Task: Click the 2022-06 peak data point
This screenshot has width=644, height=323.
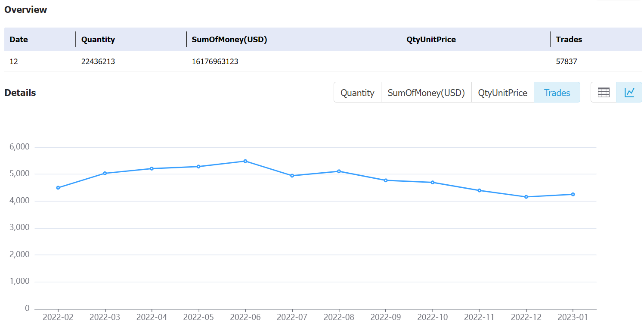Action: click(x=245, y=161)
